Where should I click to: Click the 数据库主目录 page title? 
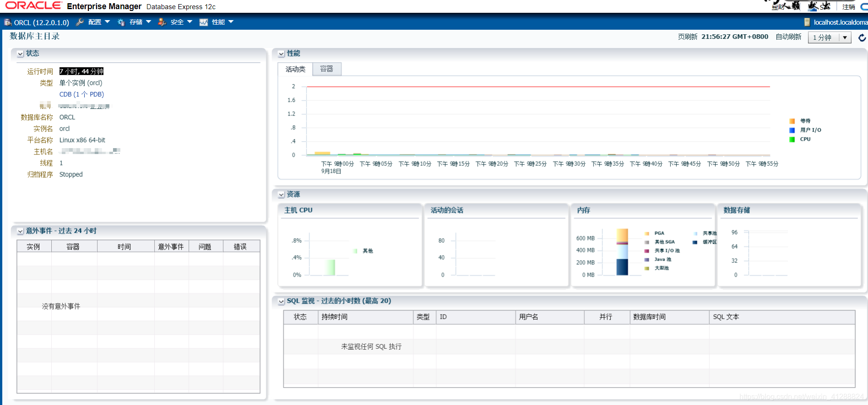pyautogui.click(x=35, y=36)
